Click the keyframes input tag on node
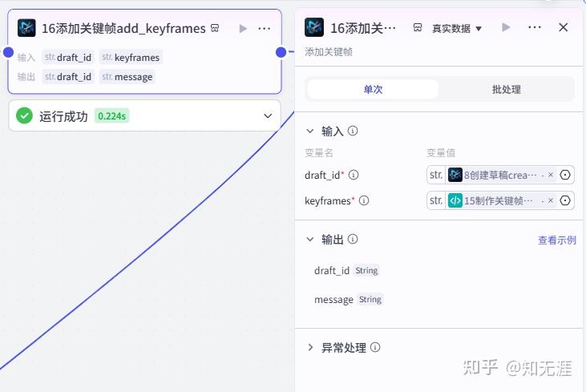586x392 pixels. point(131,57)
